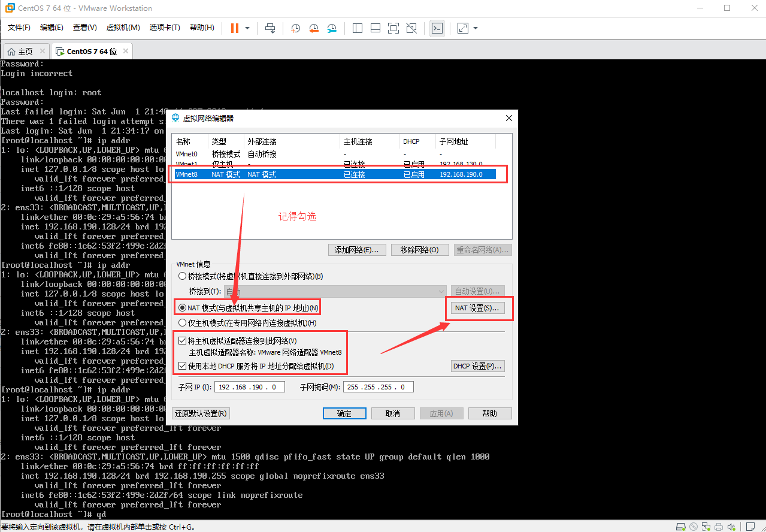Switch to the CentOS 7 64 位 tab
The width and height of the screenshot is (766, 532).
(x=92, y=52)
